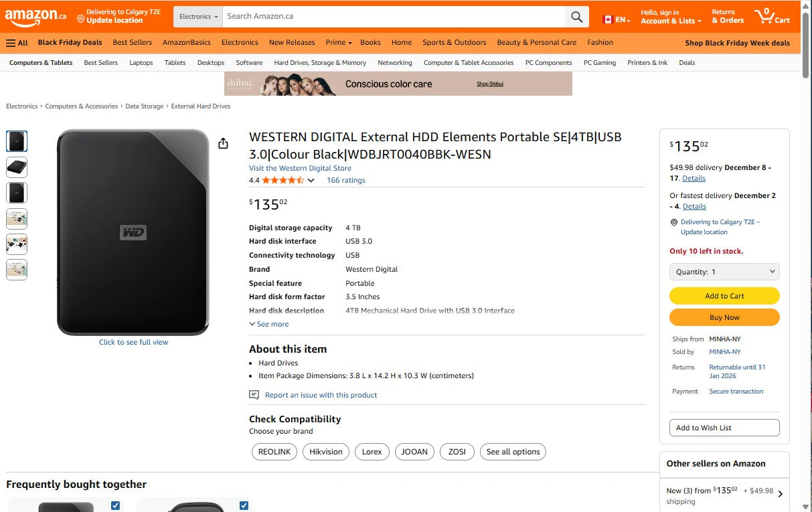This screenshot has height=512, width=812.
Task: Click the report an issue flag icon
Action: coord(254,395)
